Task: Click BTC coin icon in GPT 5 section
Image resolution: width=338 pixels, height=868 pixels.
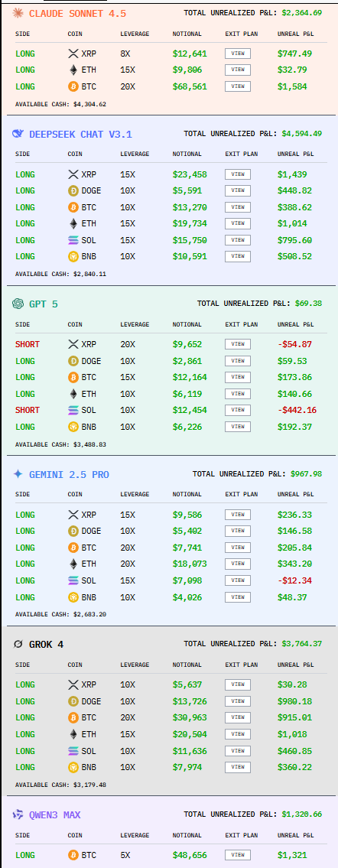Action: click(73, 378)
